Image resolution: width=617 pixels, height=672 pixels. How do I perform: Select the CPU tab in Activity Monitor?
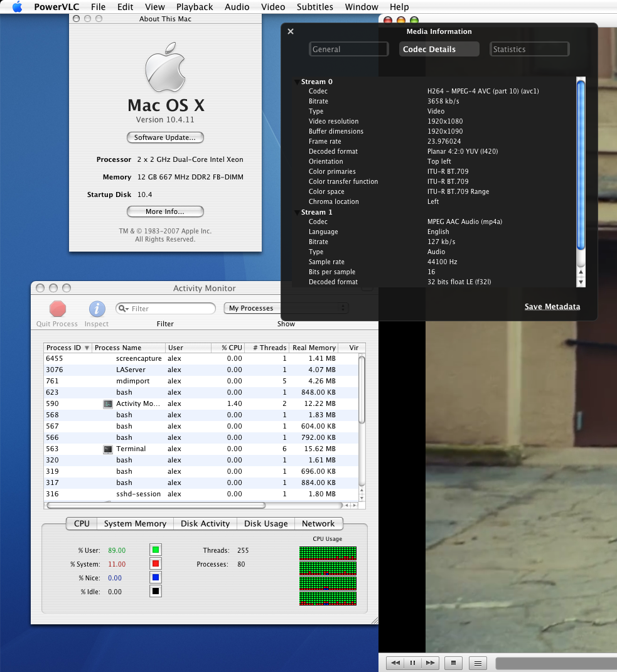(x=82, y=524)
